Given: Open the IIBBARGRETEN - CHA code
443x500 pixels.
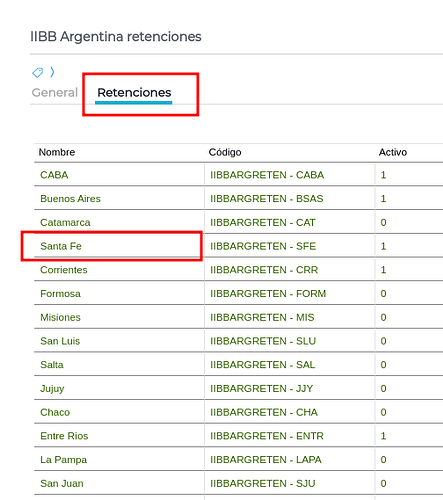Looking at the screenshot, I should 264,412.
